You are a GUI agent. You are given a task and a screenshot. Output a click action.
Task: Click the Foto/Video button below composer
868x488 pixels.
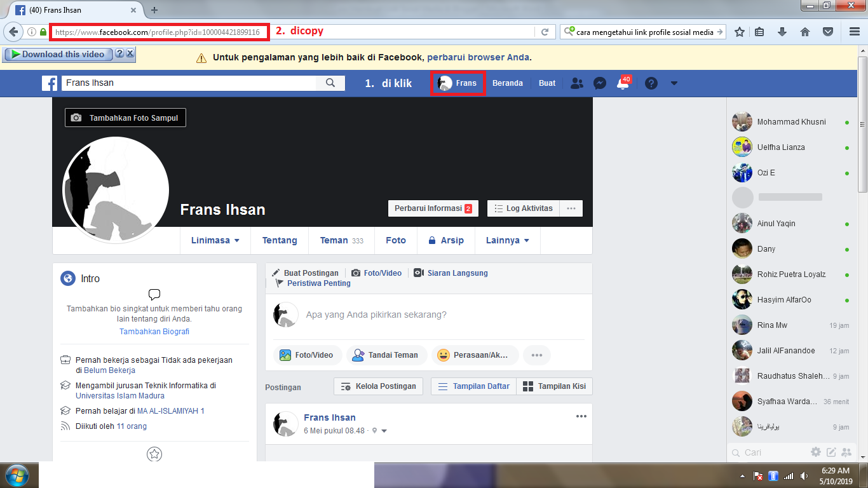click(x=308, y=355)
